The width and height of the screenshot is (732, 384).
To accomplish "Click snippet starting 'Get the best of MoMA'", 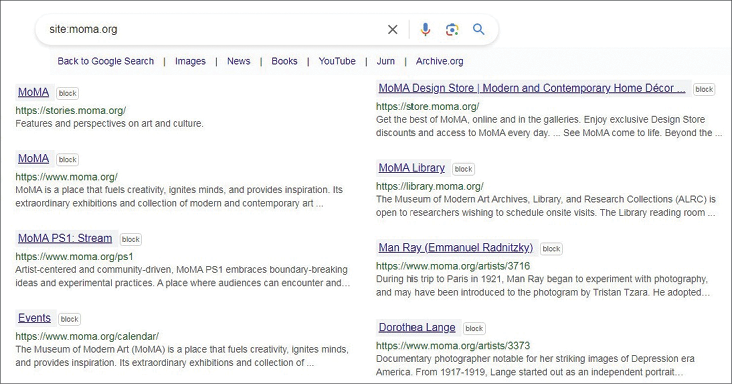I will pos(549,126).
